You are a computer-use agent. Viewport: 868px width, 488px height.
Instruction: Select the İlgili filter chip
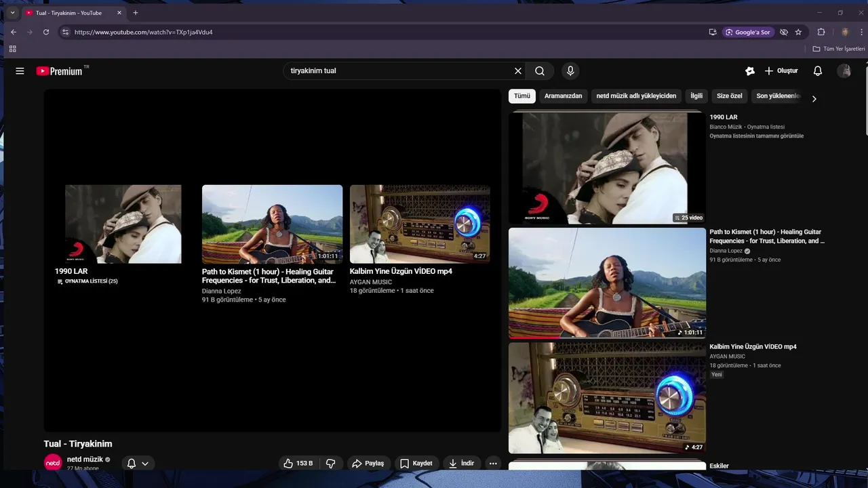pos(696,96)
